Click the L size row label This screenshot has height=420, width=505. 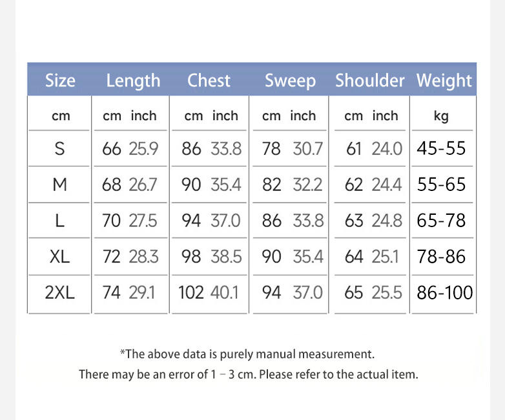click(59, 221)
